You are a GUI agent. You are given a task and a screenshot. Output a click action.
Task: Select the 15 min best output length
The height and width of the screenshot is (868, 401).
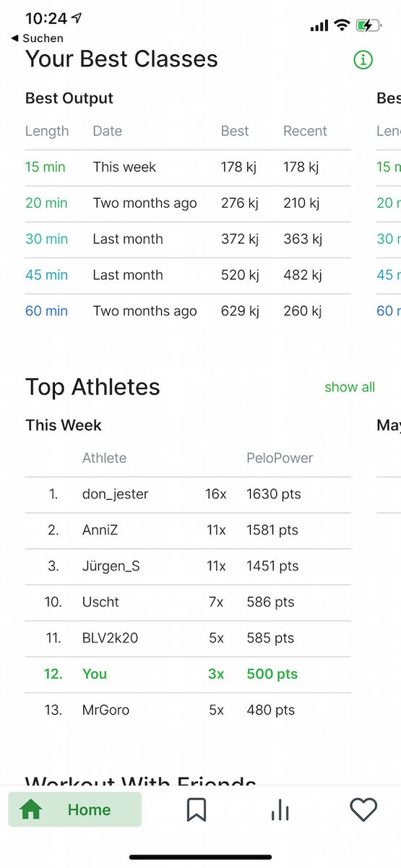pos(46,167)
